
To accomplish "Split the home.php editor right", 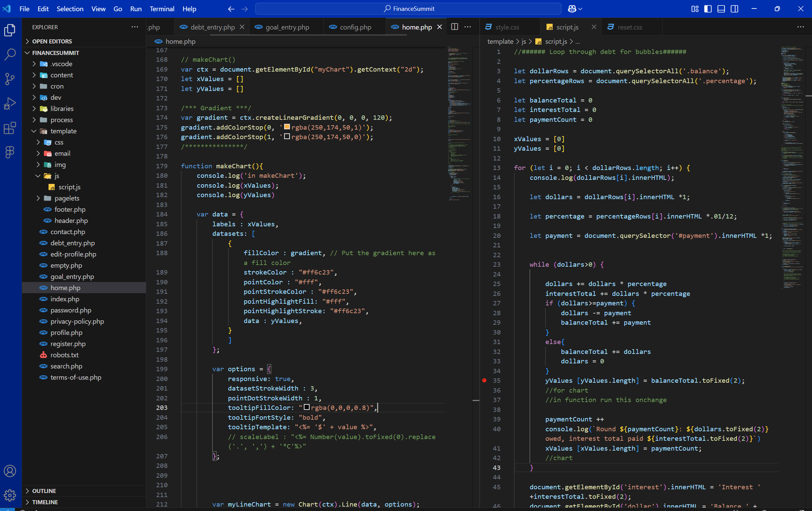I will pyautogui.click(x=455, y=27).
